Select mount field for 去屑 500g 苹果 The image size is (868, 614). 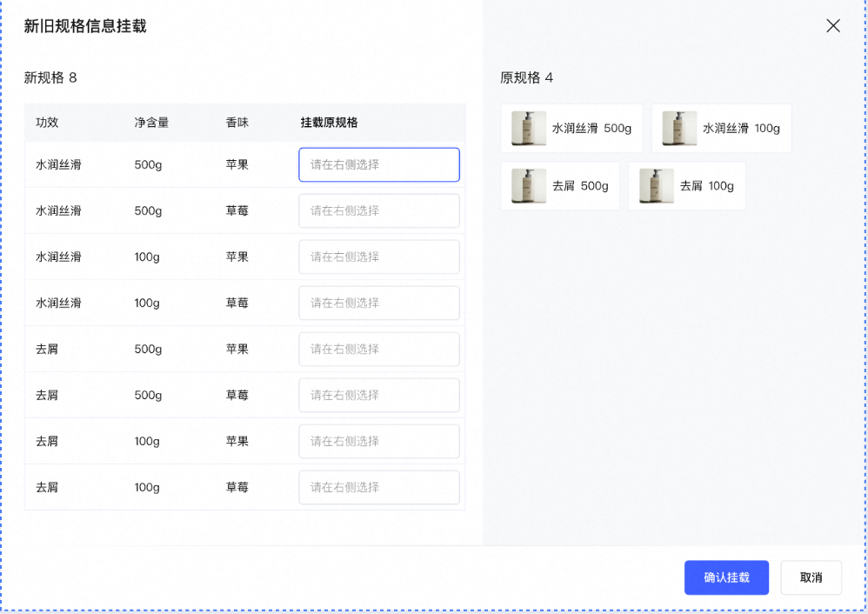coord(379,349)
